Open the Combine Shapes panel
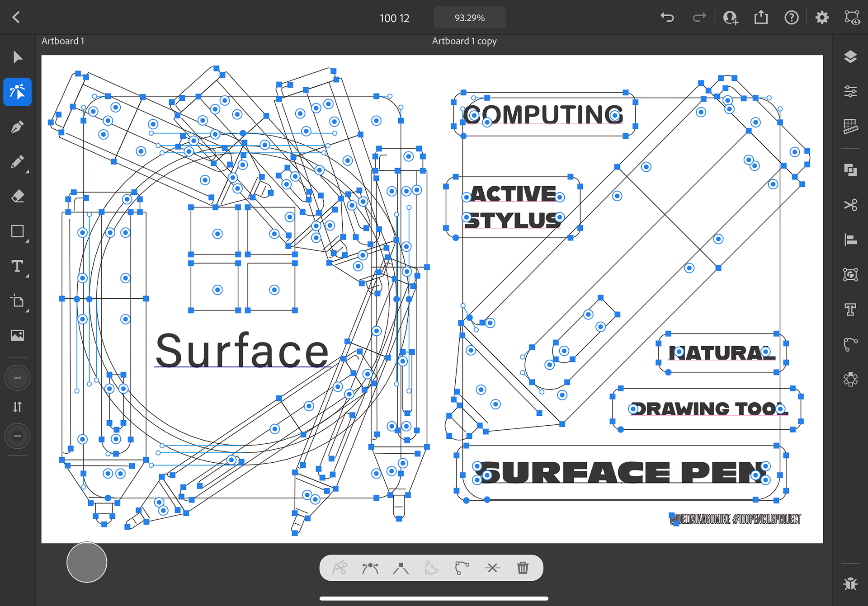Image resolution: width=868 pixels, height=606 pixels. 850,170
